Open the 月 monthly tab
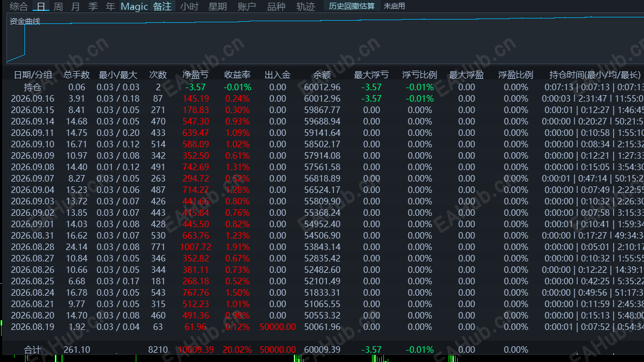 pos(75,6)
